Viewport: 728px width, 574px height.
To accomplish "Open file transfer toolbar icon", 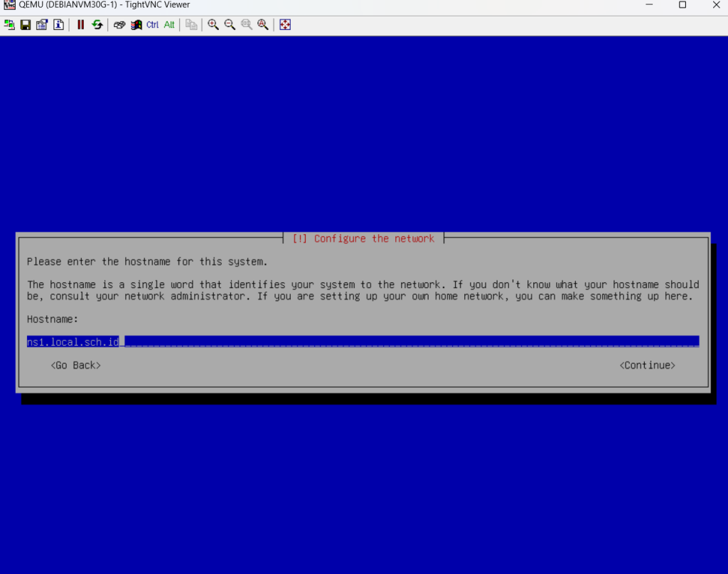I will (191, 25).
